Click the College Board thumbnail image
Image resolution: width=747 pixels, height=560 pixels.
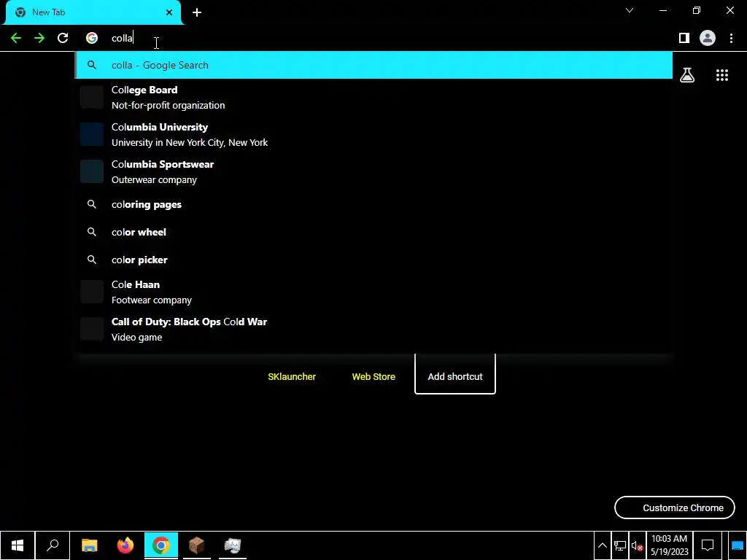coord(92,98)
